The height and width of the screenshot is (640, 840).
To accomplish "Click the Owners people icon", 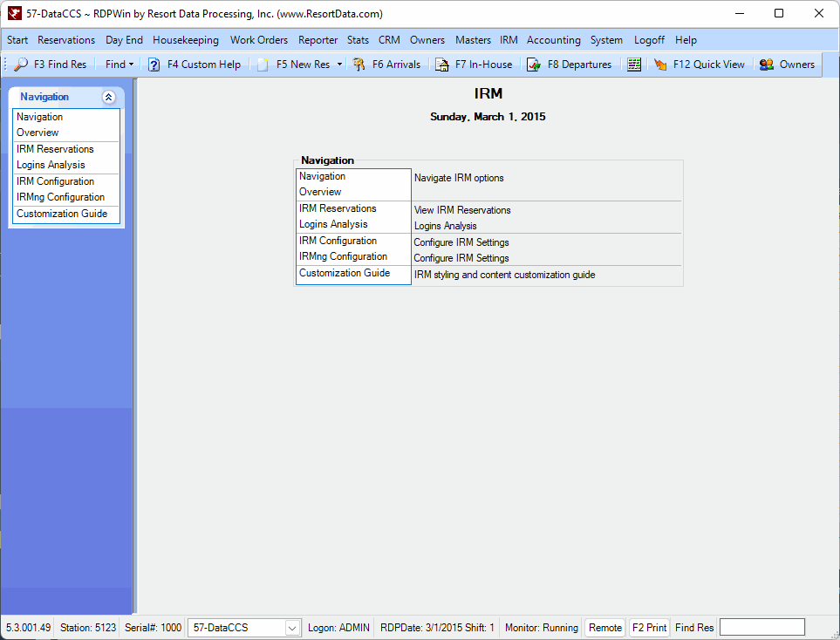I will 767,65.
